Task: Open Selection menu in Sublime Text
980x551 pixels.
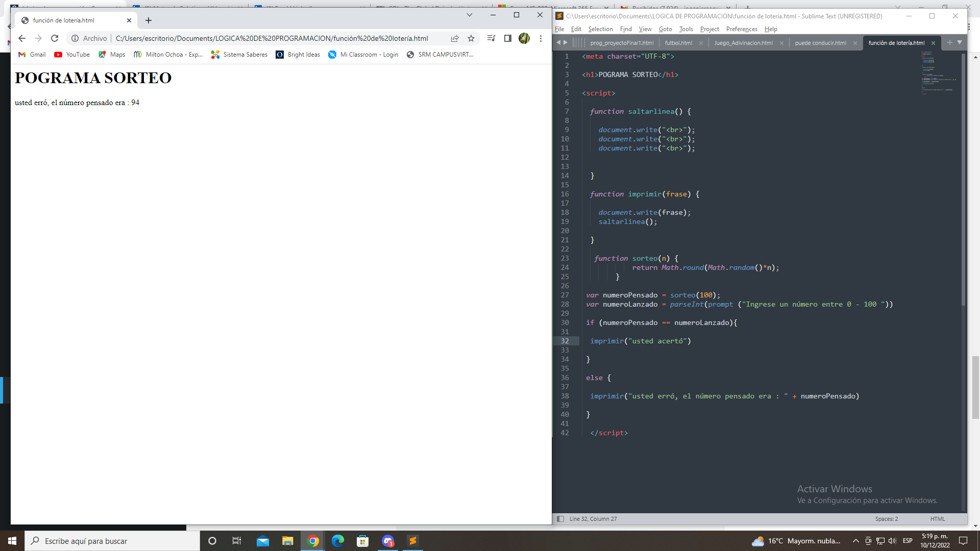Action: point(600,29)
